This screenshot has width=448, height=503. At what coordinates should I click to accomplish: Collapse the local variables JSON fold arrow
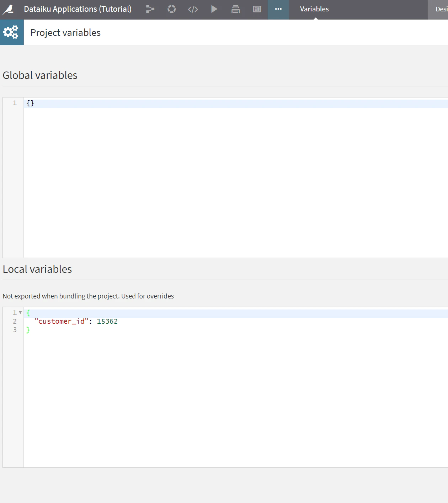pyautogui.click(x=20, y=313)
